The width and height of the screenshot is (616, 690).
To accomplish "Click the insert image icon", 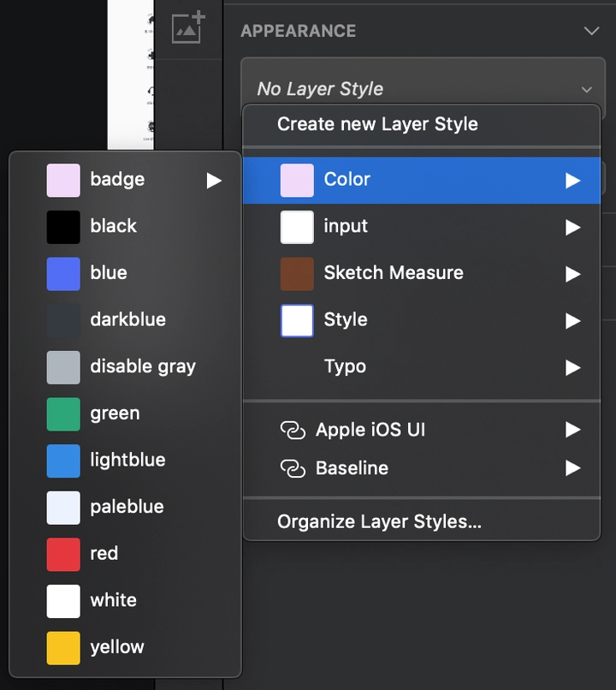I will click(188, 27).
